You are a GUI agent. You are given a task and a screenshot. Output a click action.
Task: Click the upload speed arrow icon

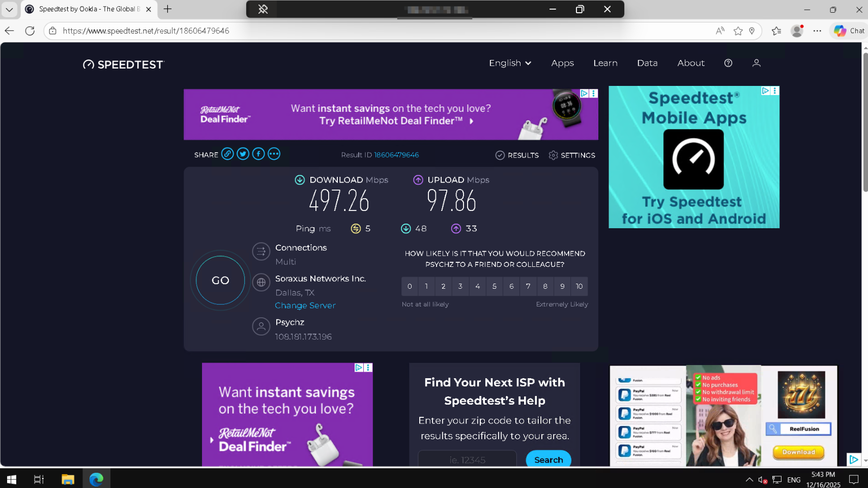418,180
